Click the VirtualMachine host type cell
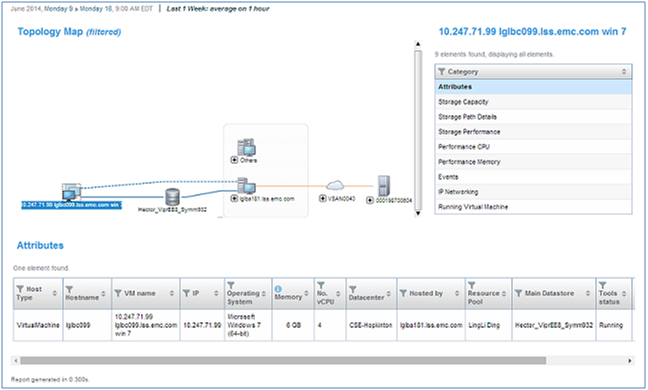The width and height of the screenshot is (648, 390). tap(38, 325)
